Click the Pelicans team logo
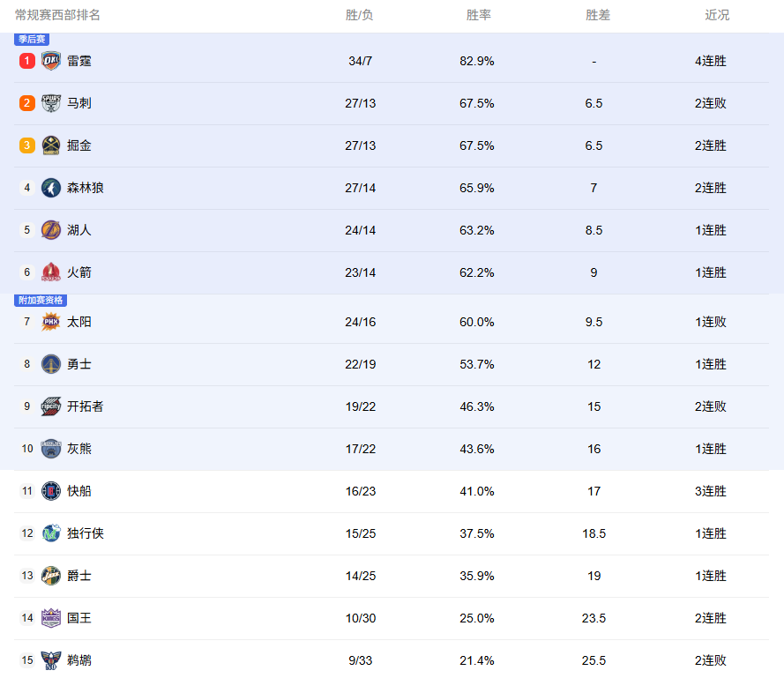Image resolution: width=784 pixels, height=678 pixels. pyautogui.click(x=51, y=660)
